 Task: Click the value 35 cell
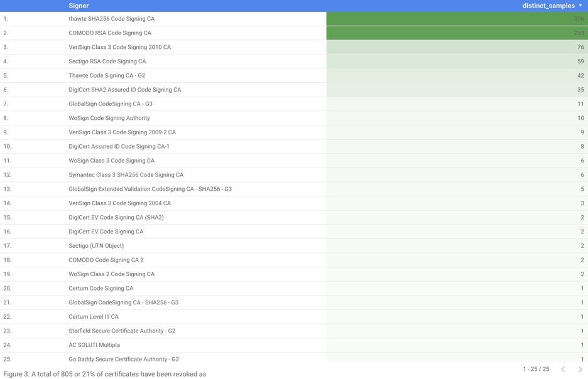[457, 90]
